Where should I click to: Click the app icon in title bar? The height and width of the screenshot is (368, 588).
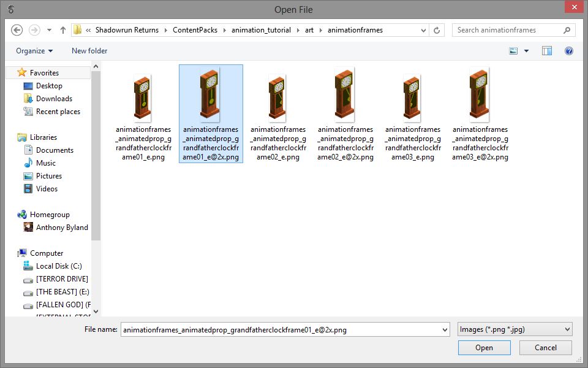point(11,9)
